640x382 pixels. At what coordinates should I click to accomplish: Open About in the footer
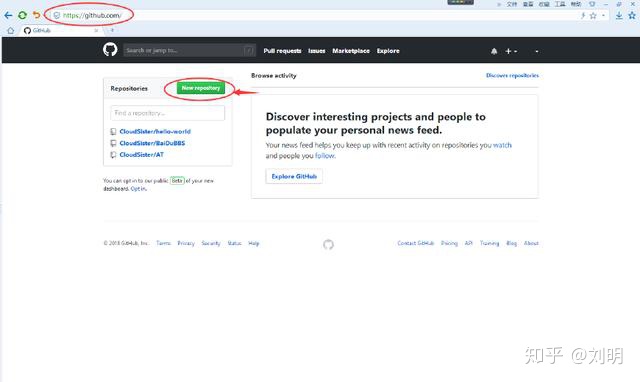(531, 243)
